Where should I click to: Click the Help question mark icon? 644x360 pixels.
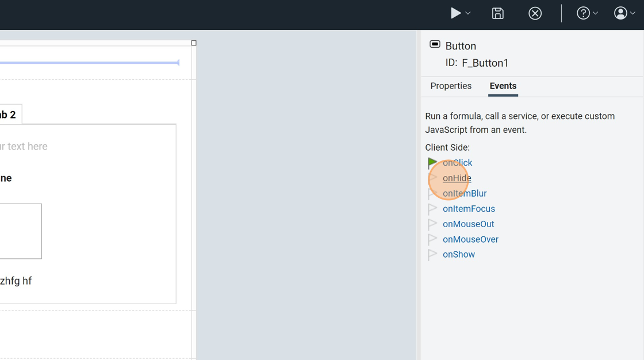(x=583, y=13)
